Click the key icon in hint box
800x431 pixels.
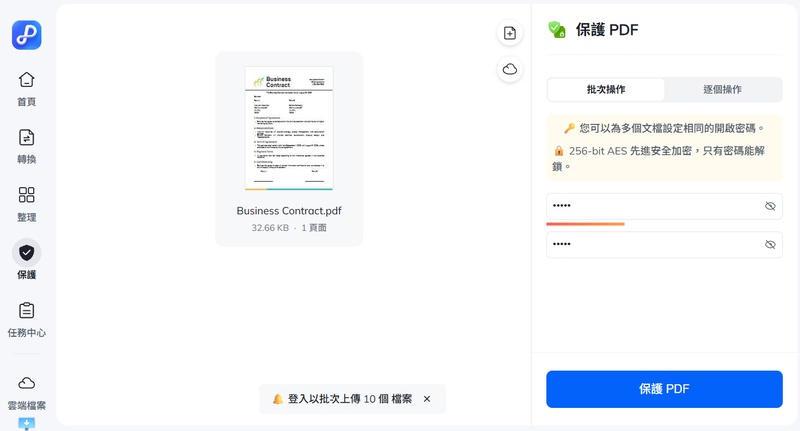click(x=569, y=128)
